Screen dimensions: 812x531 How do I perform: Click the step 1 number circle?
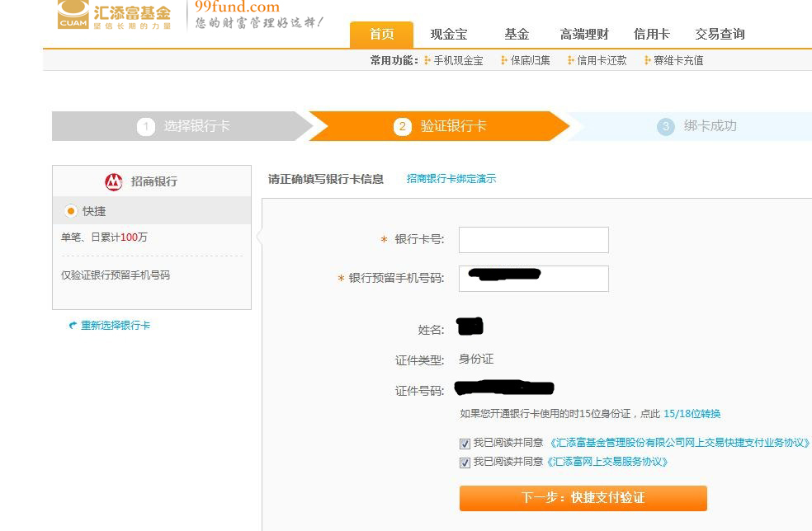point(146,126)
